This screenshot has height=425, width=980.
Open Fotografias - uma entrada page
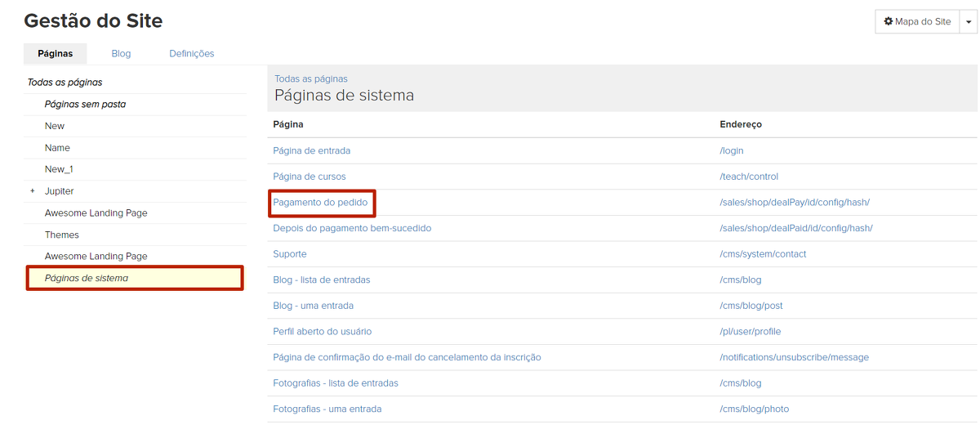[327, 409]
